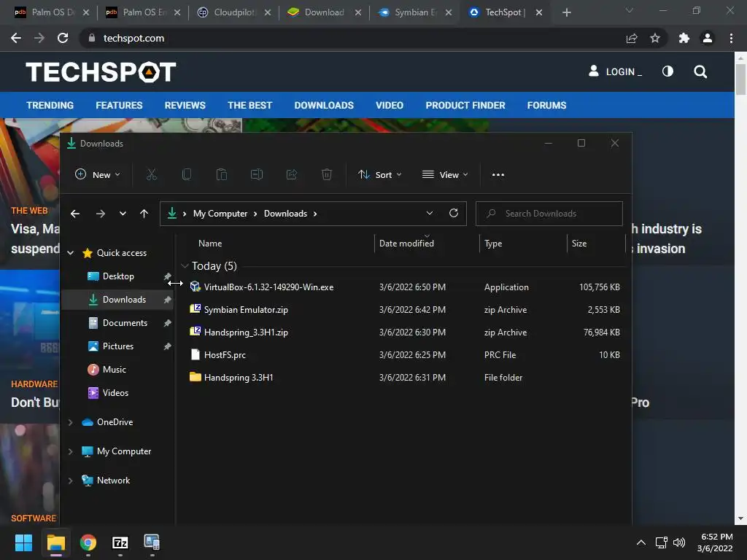Open recent locations dropdown chevron
This screenshot has height=560, width=747.
click(x=123, y=214)
